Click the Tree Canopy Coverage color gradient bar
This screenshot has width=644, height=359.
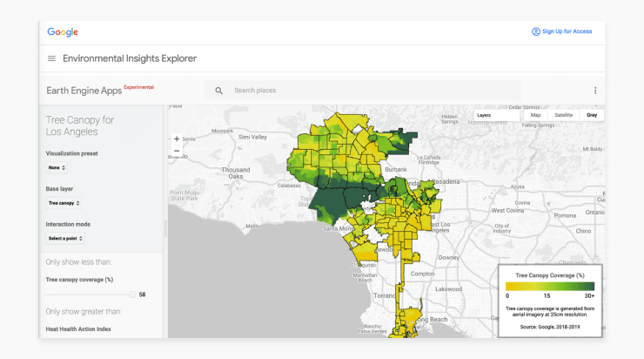click(x=550, y=287)
